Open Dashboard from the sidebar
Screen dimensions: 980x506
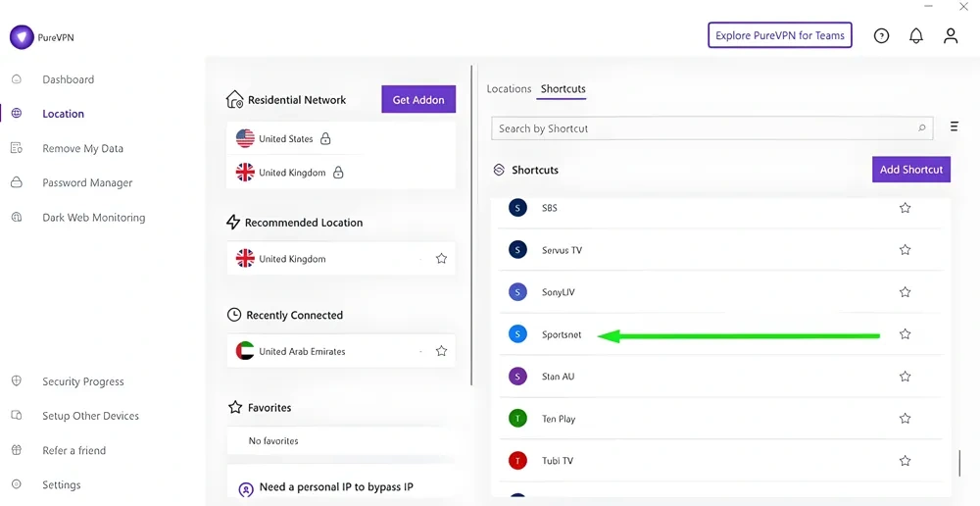point(69,79)
